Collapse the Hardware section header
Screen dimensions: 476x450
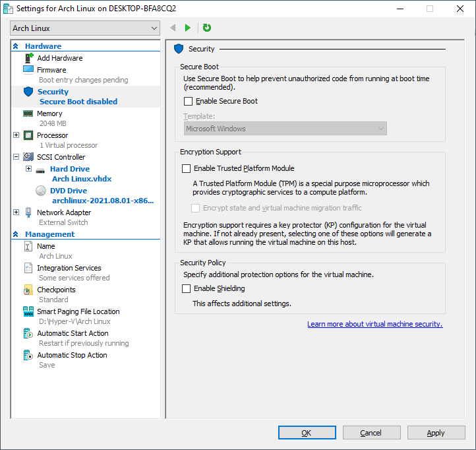click(x=16, y=46)
